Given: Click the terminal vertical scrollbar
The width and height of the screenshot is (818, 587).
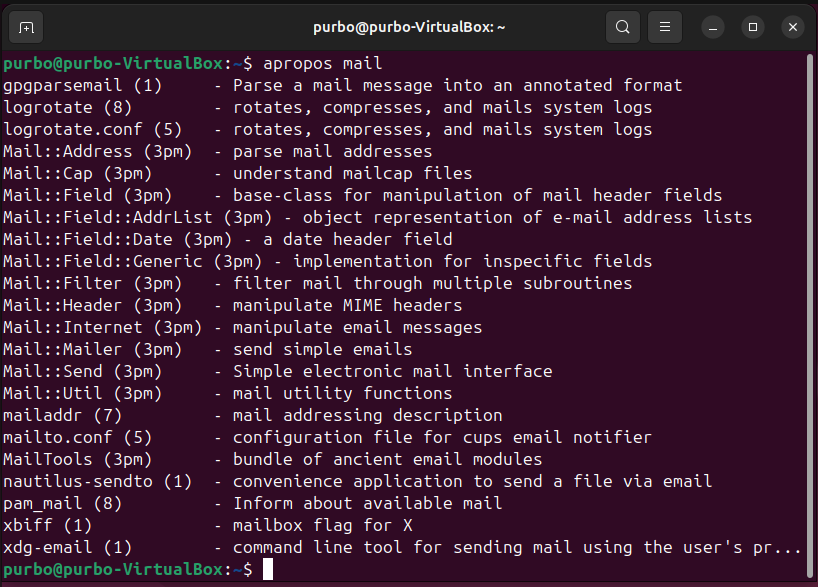Looking at the screenshot, I should tap(810, 315).
